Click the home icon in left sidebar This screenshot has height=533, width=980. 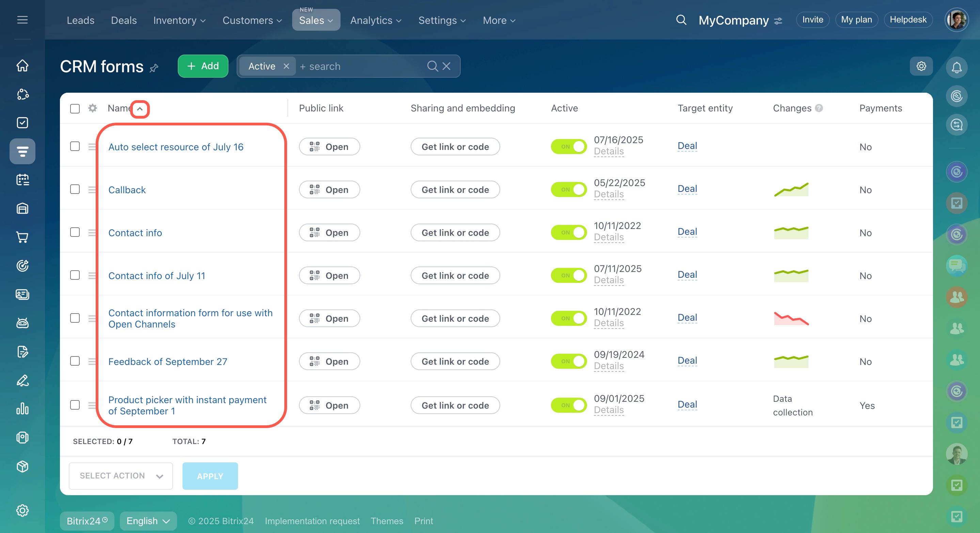[x=22, y=65]
